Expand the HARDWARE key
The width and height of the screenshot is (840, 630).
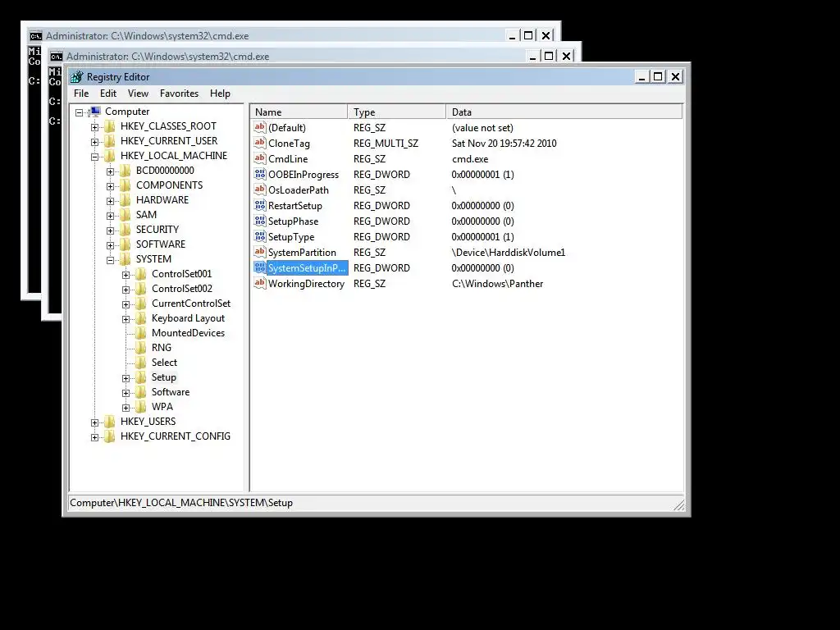click(111, 202)
